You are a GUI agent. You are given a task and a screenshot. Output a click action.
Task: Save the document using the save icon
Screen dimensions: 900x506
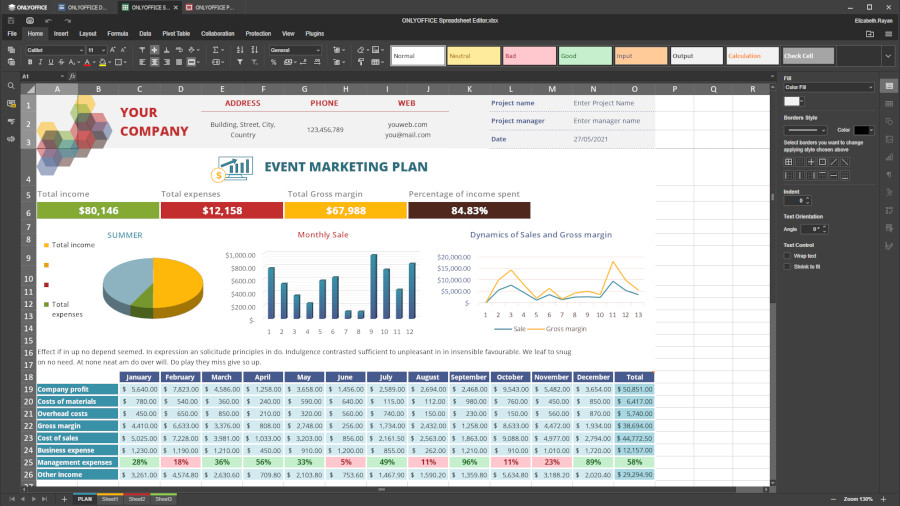tap(11, 20)
